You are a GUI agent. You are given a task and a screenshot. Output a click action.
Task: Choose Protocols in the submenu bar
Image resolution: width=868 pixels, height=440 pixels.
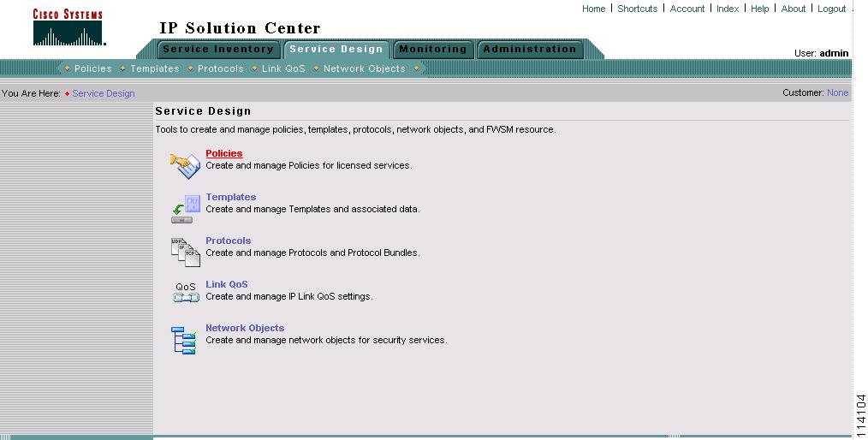[x=220, y=68]
